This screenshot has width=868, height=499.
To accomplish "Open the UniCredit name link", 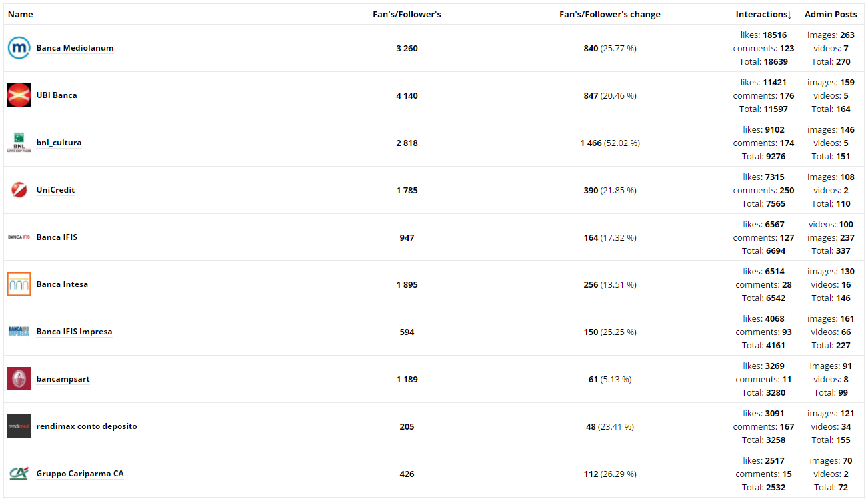I will point(55,190).
